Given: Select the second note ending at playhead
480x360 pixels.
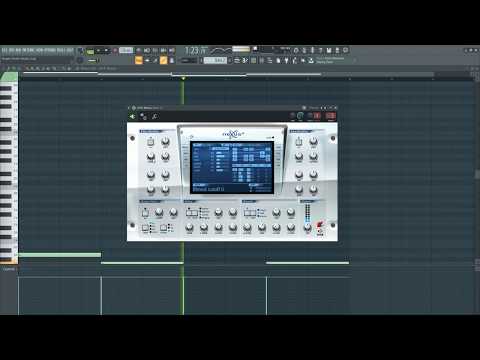Looking at the screenshot, I should tap(142, 263).
